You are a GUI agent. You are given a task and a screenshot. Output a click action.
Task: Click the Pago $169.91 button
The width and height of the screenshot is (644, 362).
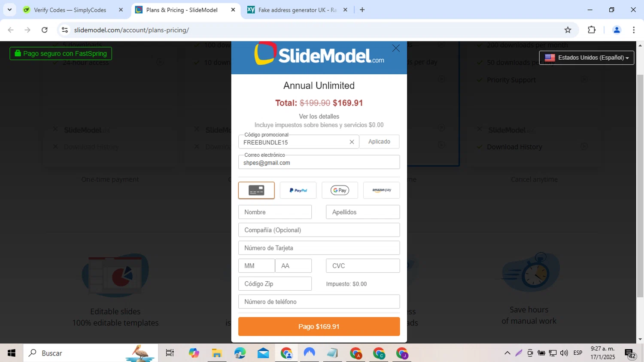(x=319, y=327)
